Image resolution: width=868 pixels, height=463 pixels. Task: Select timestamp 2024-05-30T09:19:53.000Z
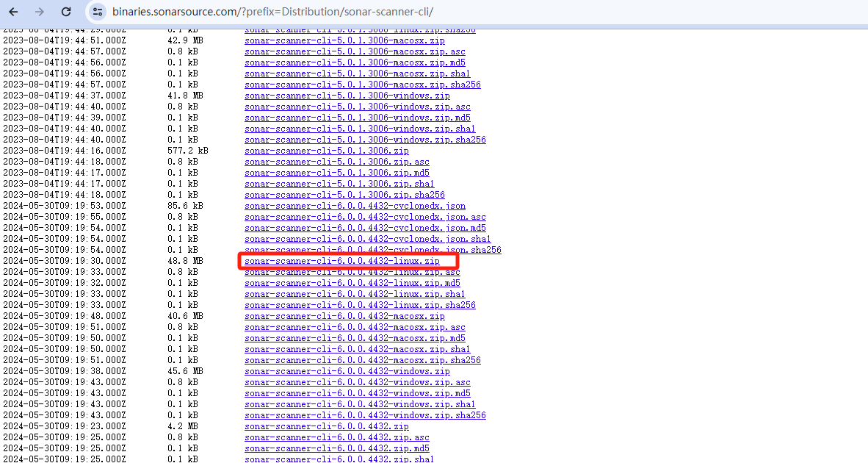coord(65,206)
